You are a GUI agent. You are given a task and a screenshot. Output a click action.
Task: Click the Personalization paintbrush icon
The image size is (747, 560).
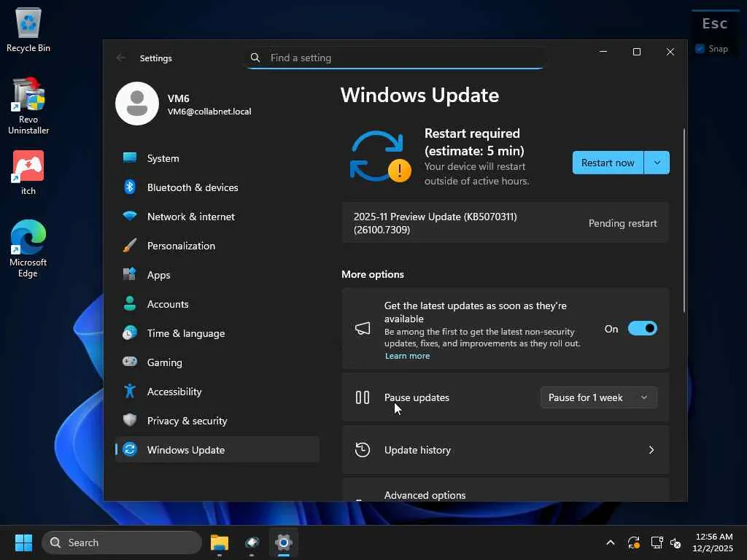coord(130,246)
